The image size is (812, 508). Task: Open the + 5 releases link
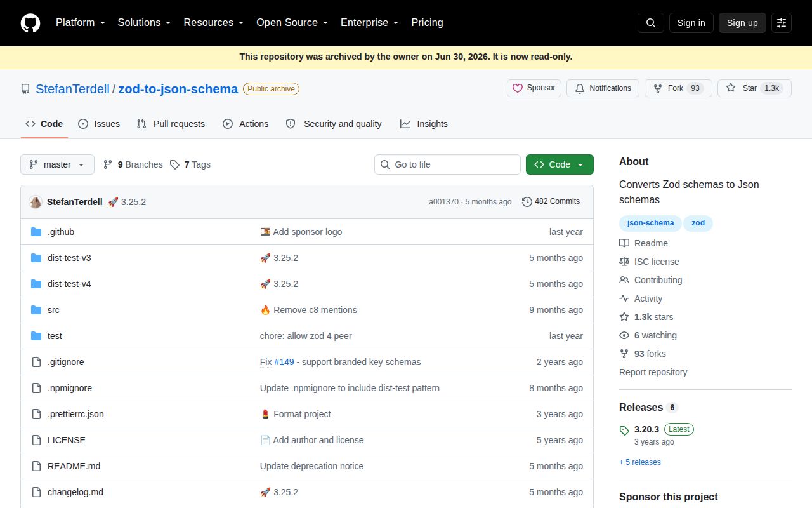click(640, 462)
